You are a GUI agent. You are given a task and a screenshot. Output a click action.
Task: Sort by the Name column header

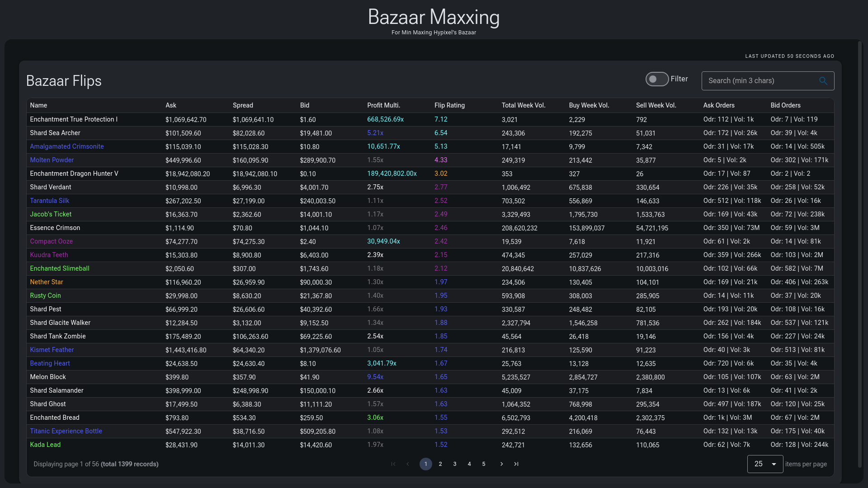[38, 105]
